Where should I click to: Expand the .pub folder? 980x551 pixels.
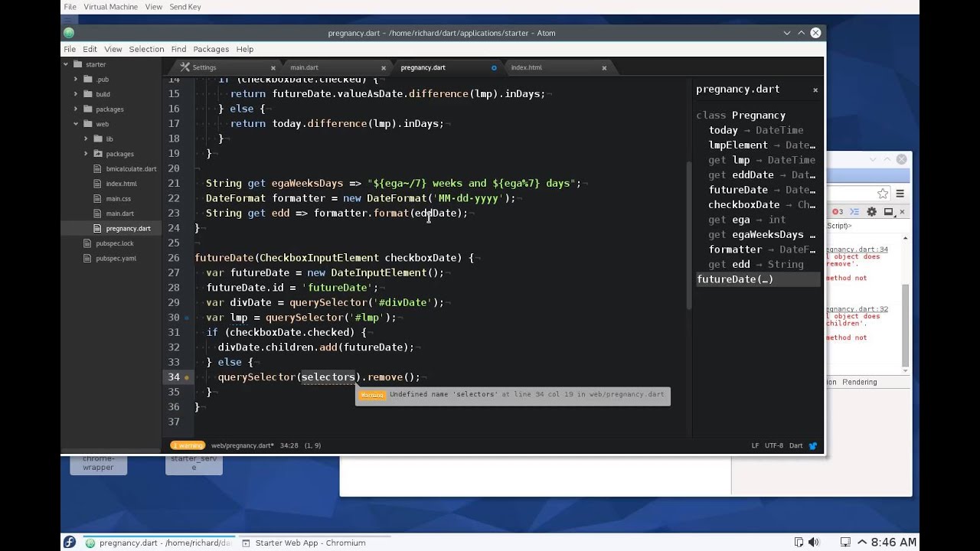coord(76,79)
